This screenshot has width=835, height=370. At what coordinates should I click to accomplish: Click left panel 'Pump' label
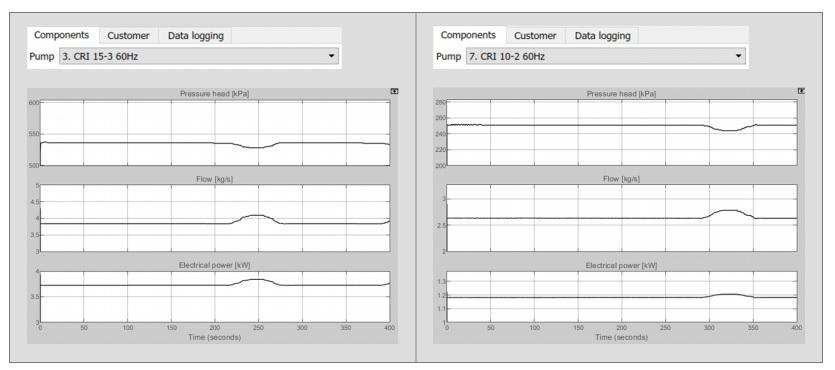pyautogui.click(x=42, y=56)
